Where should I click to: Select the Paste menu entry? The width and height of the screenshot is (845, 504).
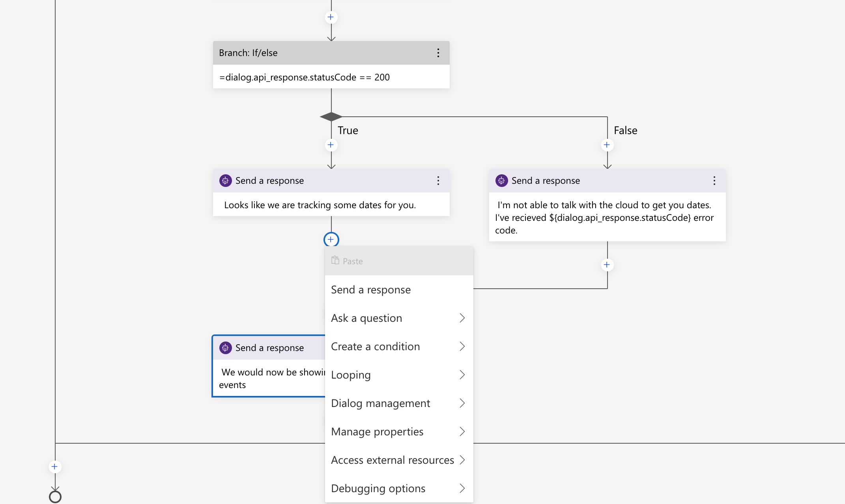[x=399, y=261]
